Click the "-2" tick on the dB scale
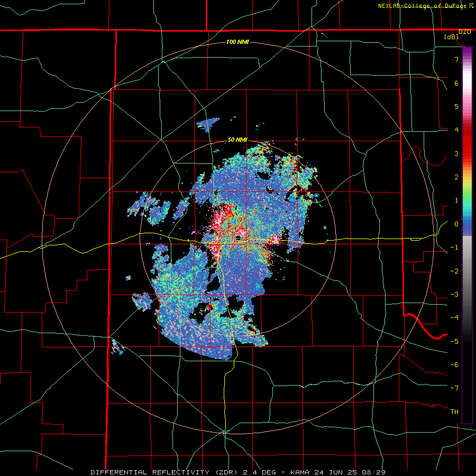 (454, 271)
